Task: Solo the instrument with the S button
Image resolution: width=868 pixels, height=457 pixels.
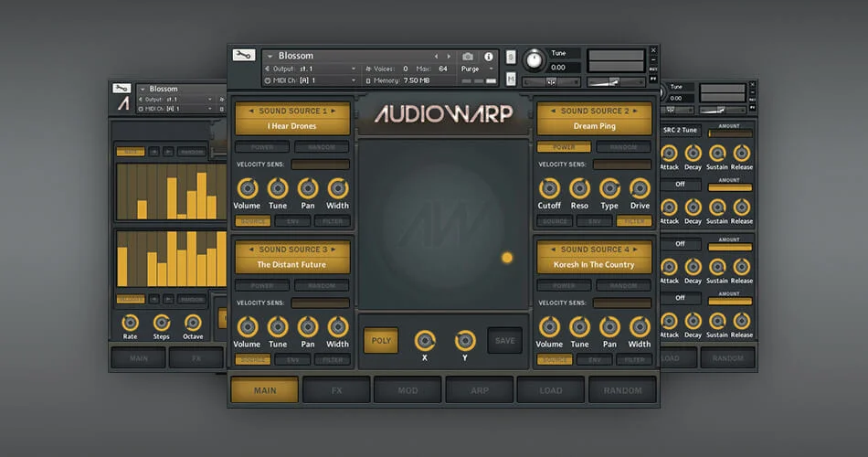Action: point(511,57)
